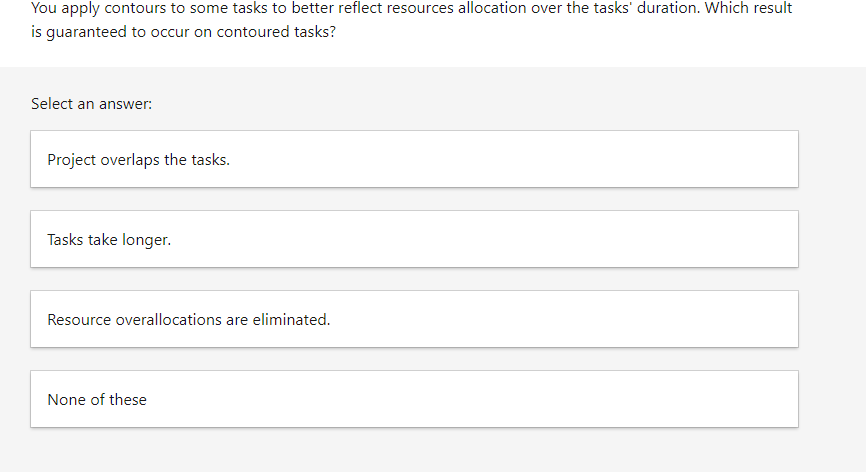Click the word "take" in the second answer
The image size is (866, 472).
(103, 240)
